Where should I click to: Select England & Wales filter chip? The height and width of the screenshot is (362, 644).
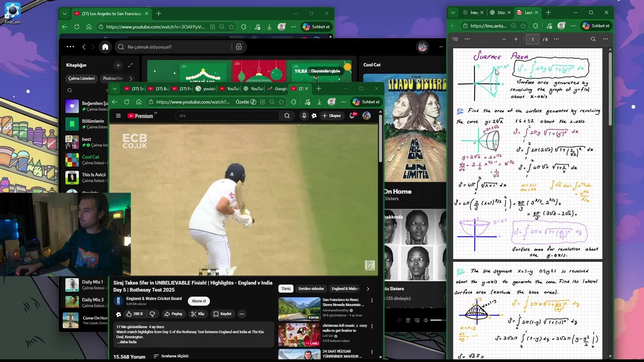coord(345,289)
